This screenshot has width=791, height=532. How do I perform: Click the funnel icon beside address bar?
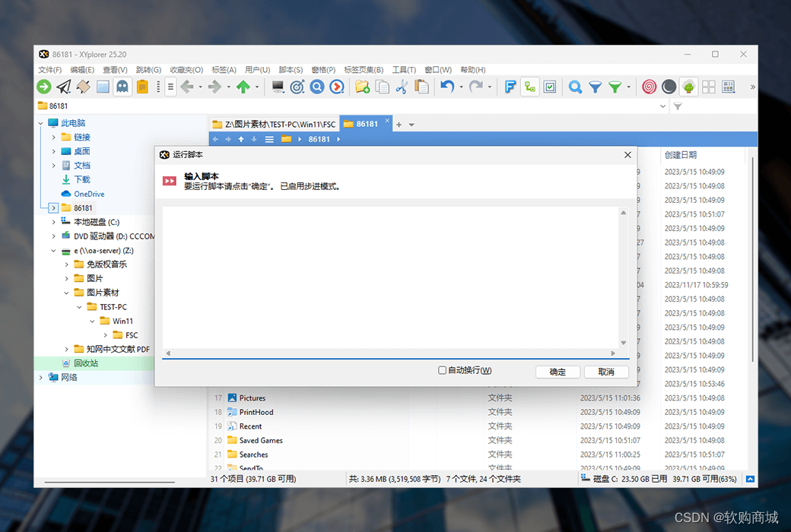(678, 106)
